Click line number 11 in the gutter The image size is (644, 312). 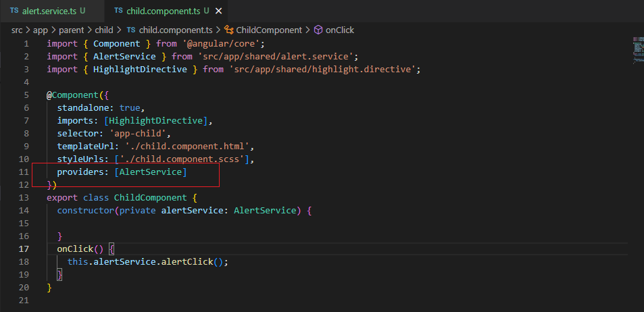25,172
